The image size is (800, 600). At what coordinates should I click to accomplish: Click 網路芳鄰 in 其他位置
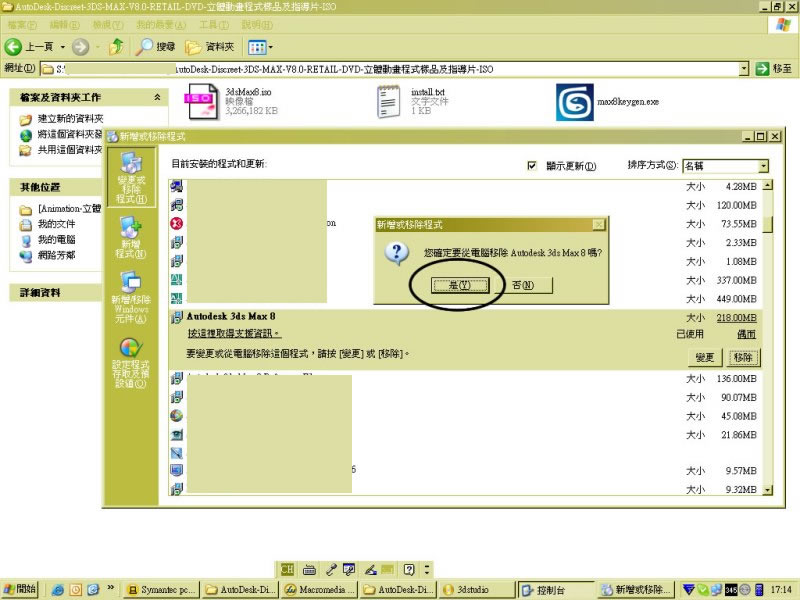click(56, 255)
